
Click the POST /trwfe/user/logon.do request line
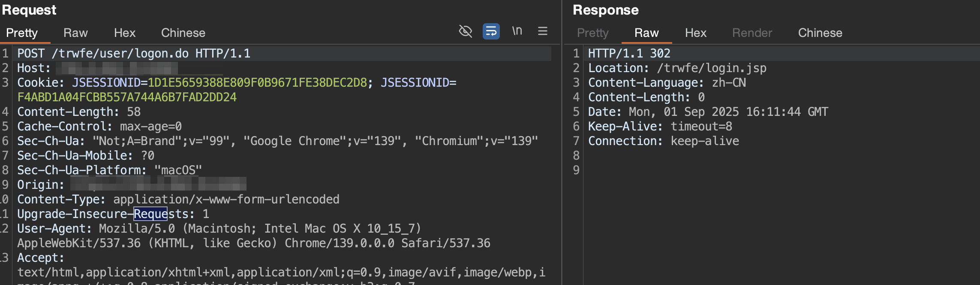(134, 54)
